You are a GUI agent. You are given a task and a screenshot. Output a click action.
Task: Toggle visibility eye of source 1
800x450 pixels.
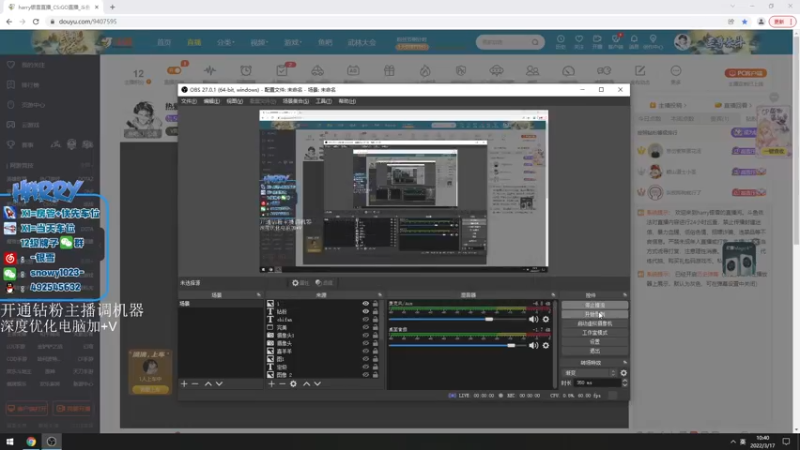pyautogui.click(x=365, y=304)
